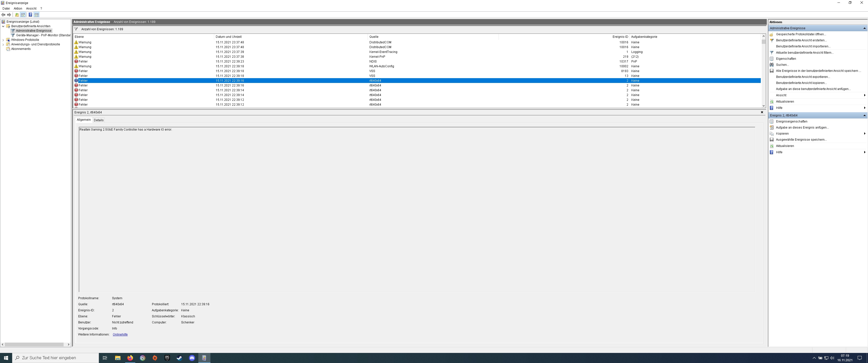Click the 'Up one level' folder toolbar icon
Screen dimensions: 868x363
(17, 15)
